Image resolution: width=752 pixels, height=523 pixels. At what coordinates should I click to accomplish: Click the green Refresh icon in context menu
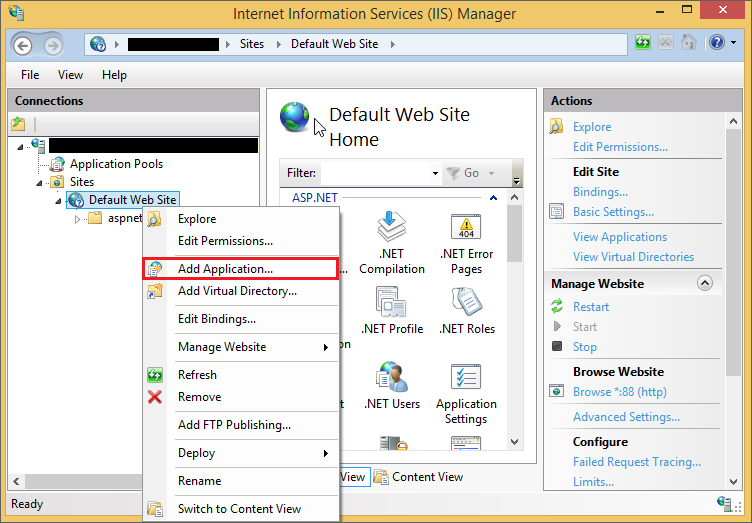154,375
